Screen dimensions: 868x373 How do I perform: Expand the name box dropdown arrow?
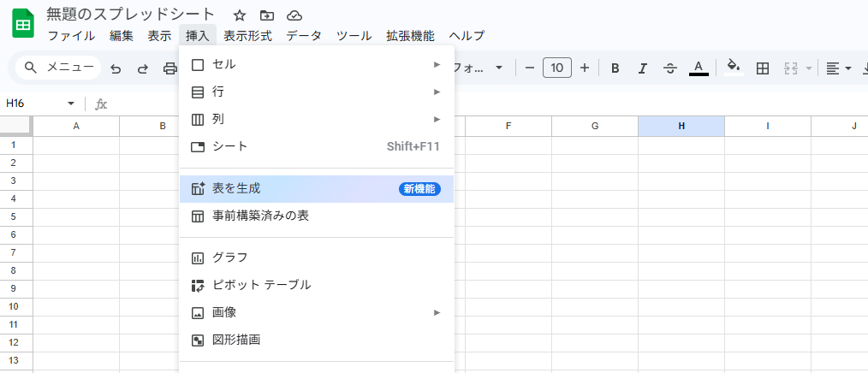pyautogui.click(x=71, y=104)
